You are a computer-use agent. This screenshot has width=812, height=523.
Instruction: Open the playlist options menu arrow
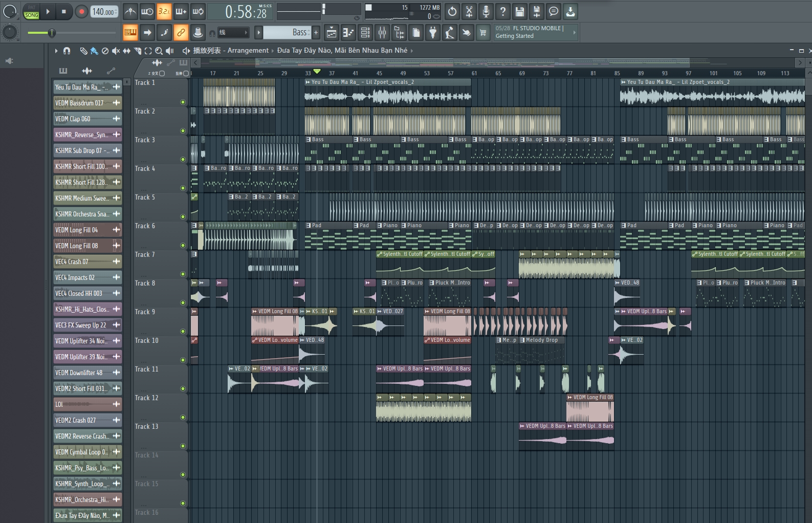coord(56,51)
